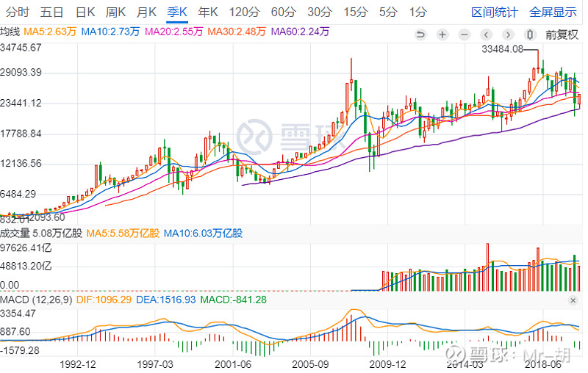Close the MACD indicator panel
This screenshot has width=588, height=373.
pos(573,300)
